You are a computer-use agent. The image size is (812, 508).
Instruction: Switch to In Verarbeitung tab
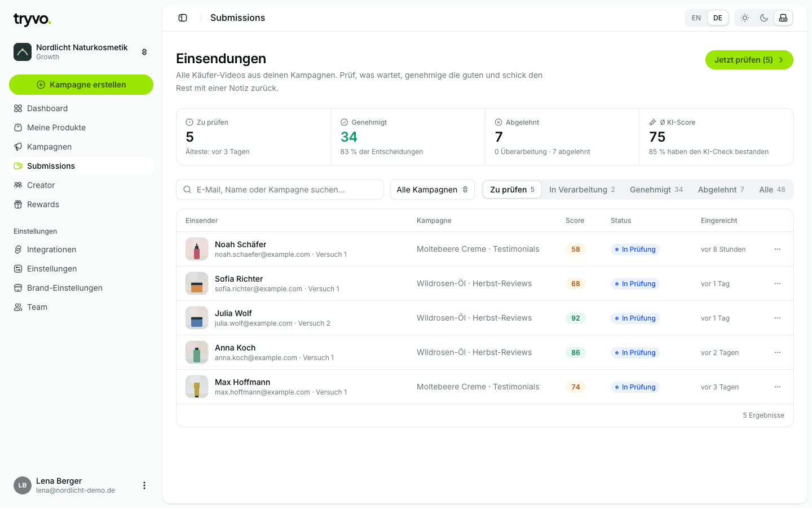pos(582,190)
